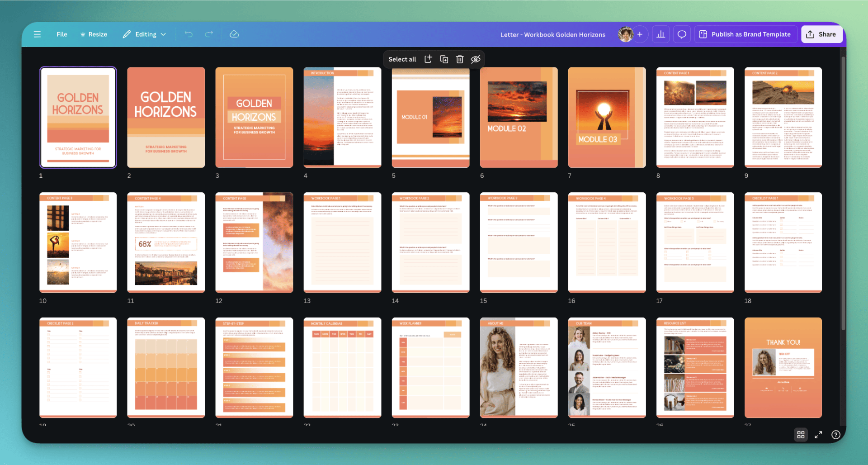
Task: Click the trash delete page icon
Action: point(460,59)
